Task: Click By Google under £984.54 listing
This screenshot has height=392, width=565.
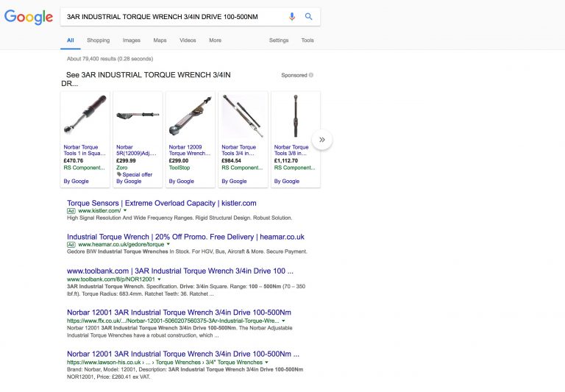Action: [234, 181]
